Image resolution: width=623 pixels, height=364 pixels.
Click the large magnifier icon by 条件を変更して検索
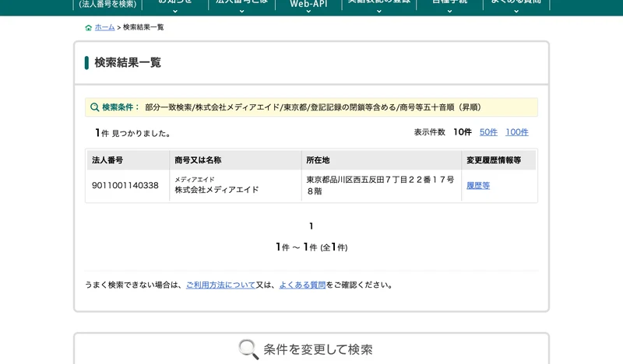coord(248,349)
